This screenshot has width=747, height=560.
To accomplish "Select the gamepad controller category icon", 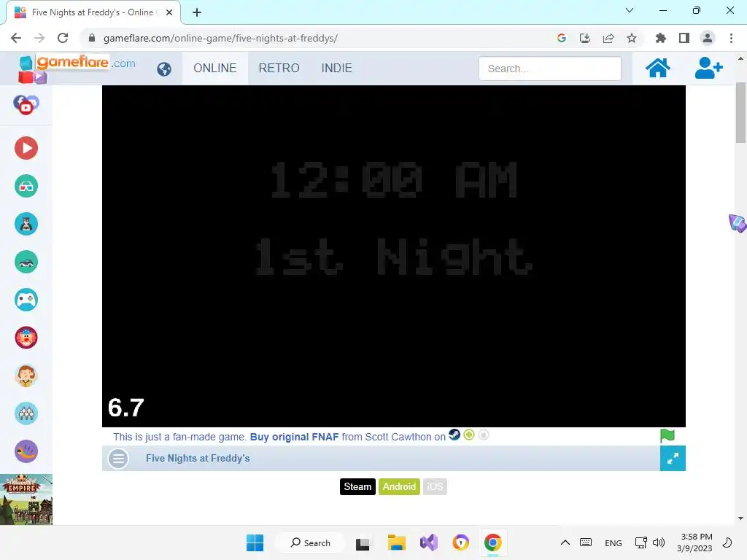I will click(26, 300).
